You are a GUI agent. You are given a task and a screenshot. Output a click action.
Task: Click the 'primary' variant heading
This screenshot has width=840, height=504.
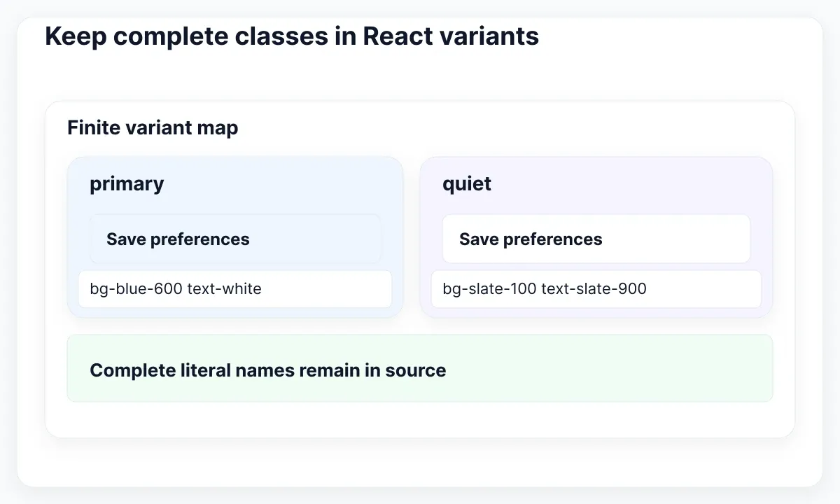click(x=127, y=184)
